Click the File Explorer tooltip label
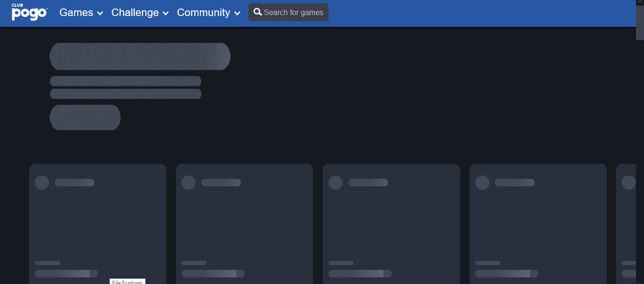The image size is (644, 284). (127, 282)
